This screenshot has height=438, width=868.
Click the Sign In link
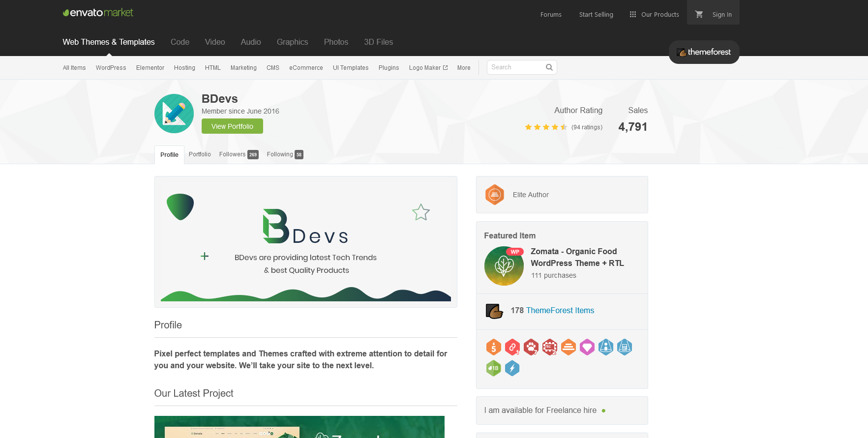point(722,15)
